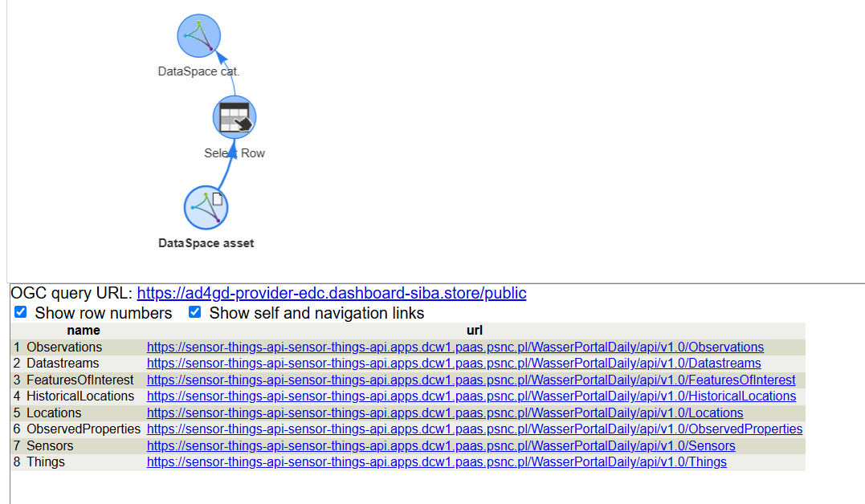Viewport: 865px width, 504px height.
Task: Open the OGC query URL link
Action: (332, 293)
